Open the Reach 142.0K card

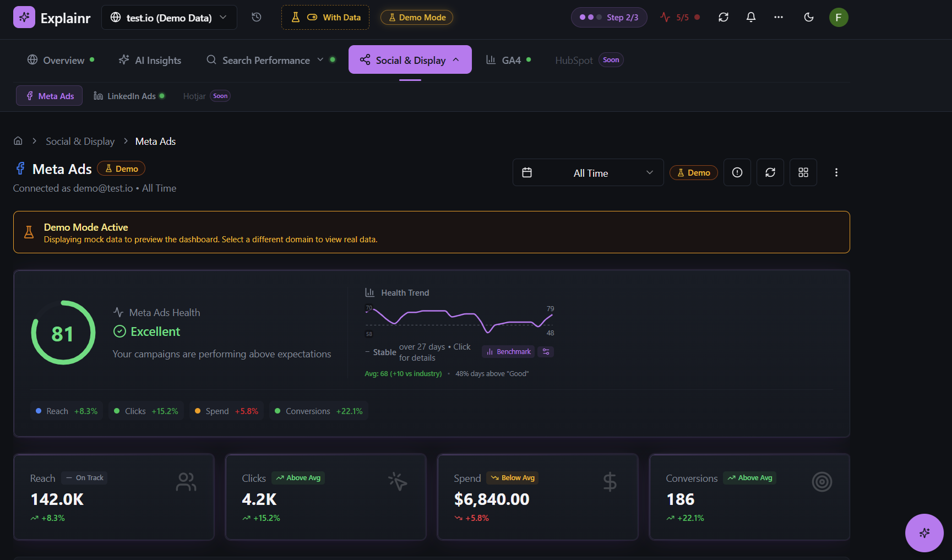(114, 497)
